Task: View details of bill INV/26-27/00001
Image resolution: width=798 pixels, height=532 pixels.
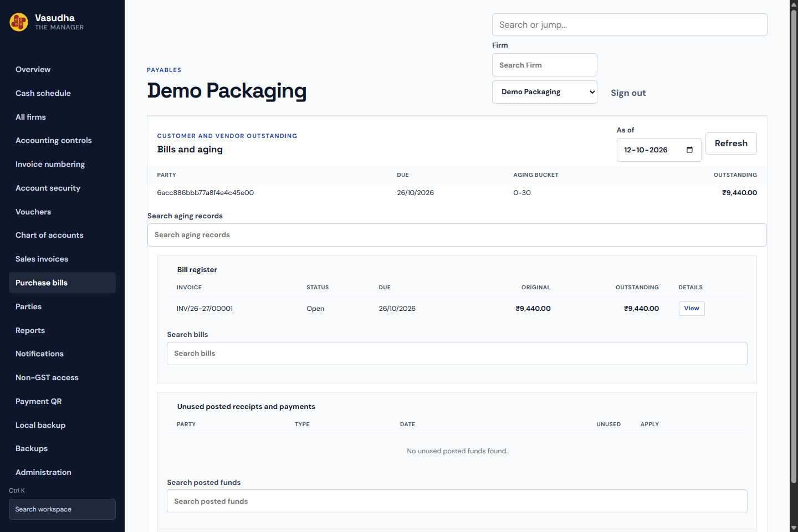Action: click(x=692, y=309)
